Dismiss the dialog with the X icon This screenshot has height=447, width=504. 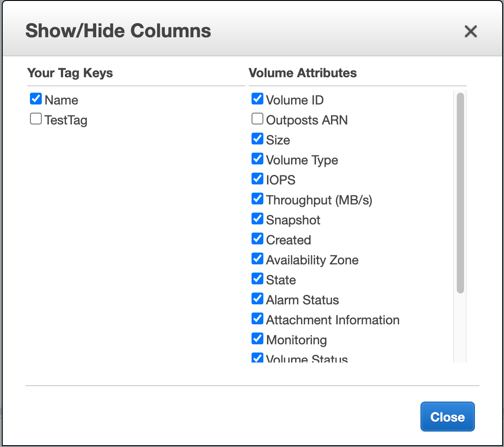pos(471,31)
